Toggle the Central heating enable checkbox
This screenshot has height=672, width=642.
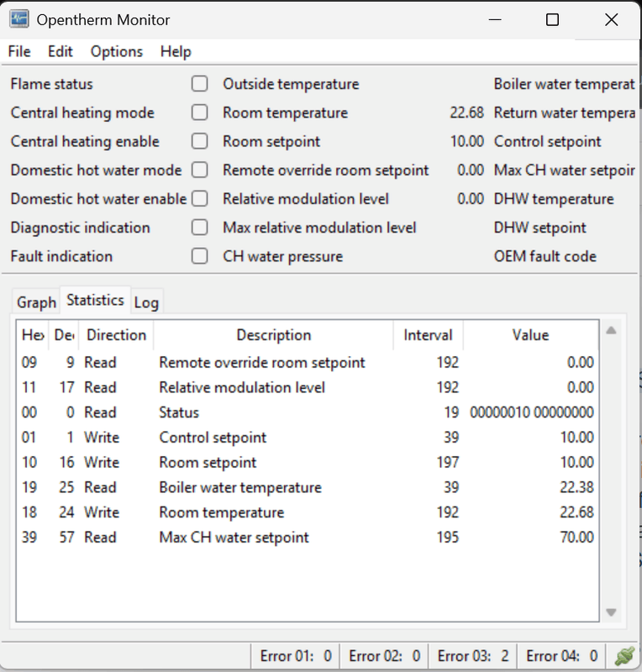[199, 141]
